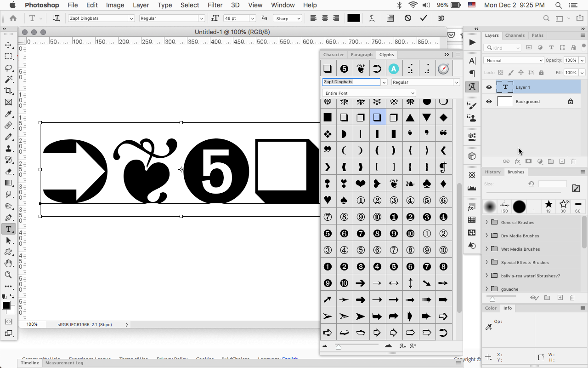588x368 pixels.
Task: Choose the Hand tool
Action: (8, 263)
